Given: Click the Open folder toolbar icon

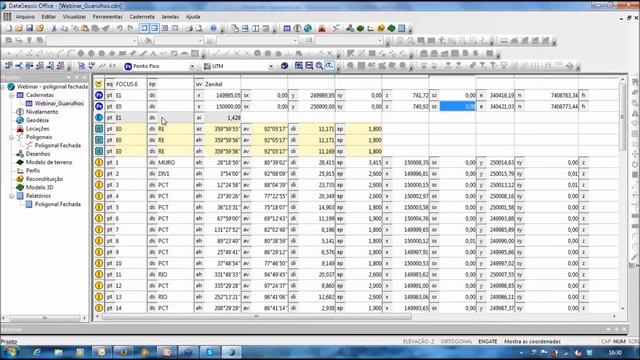Looking at the screenshot, I should pos(19,28).
